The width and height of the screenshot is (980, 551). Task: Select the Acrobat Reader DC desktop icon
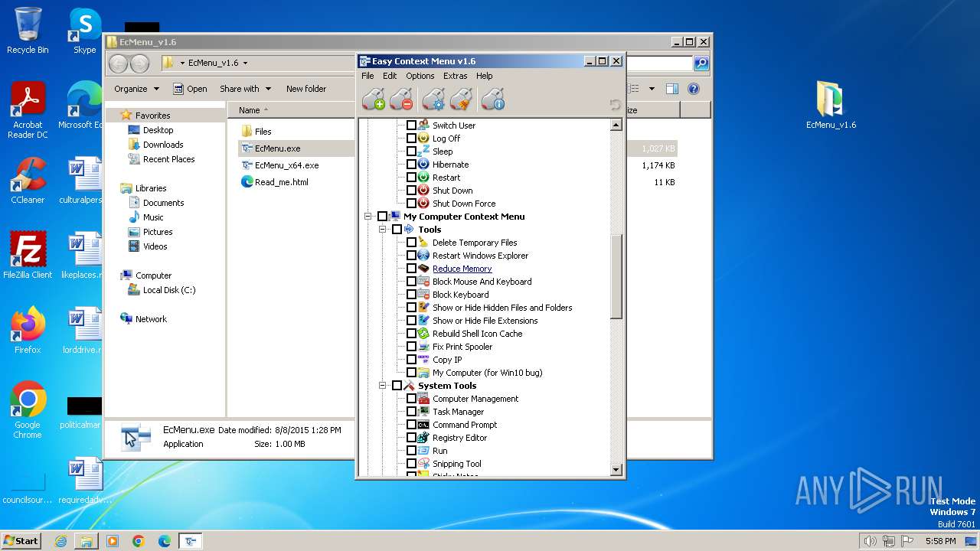click(28, 110)
